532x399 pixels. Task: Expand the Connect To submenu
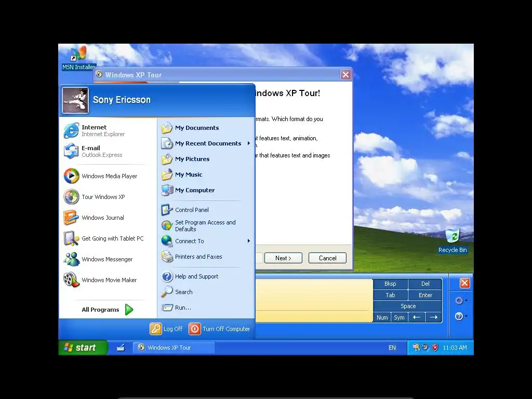tap(206, 241)
